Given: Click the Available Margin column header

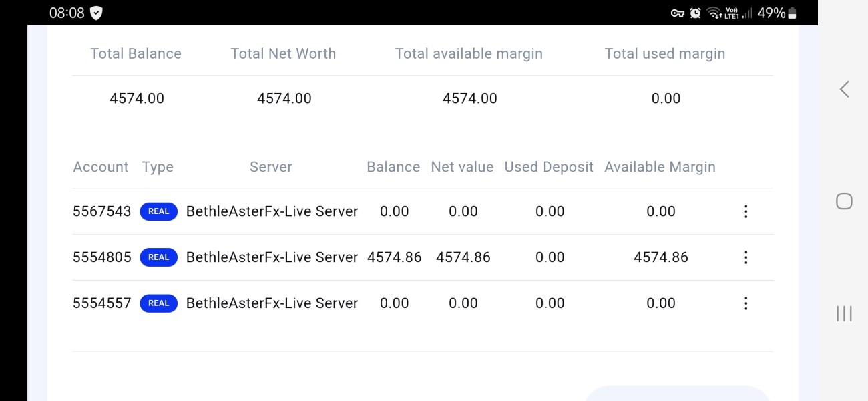Looking at the screenshot, I should [660, 167].
